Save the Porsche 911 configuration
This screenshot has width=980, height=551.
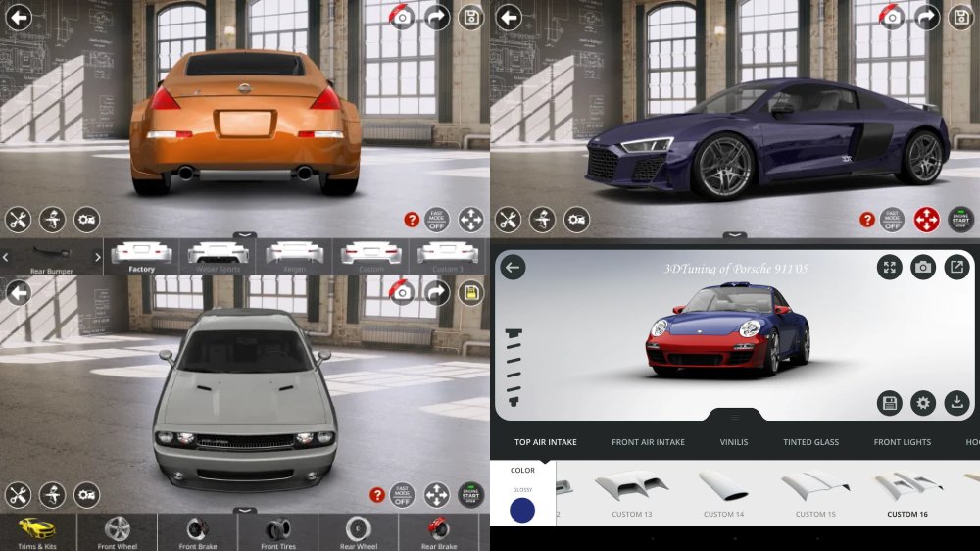890,403
